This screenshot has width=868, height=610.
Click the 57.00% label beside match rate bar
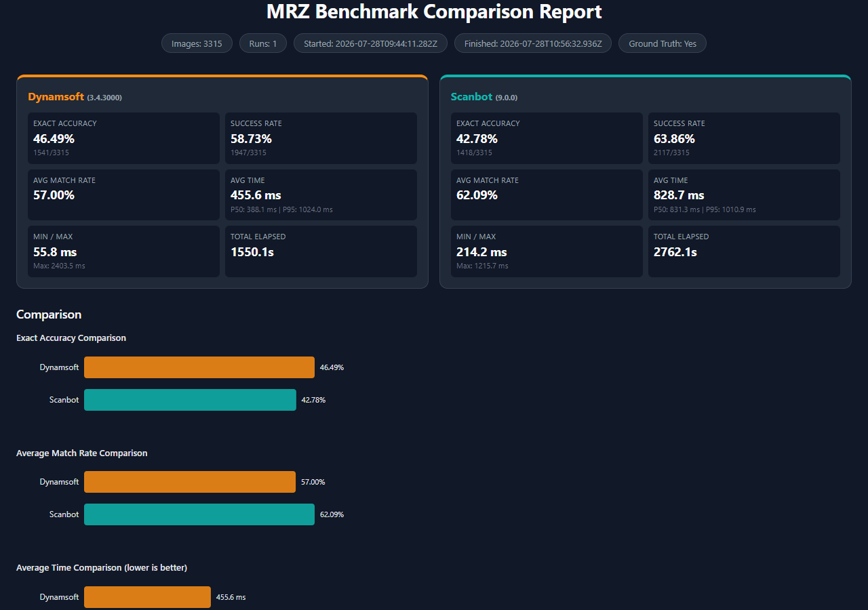313,482
